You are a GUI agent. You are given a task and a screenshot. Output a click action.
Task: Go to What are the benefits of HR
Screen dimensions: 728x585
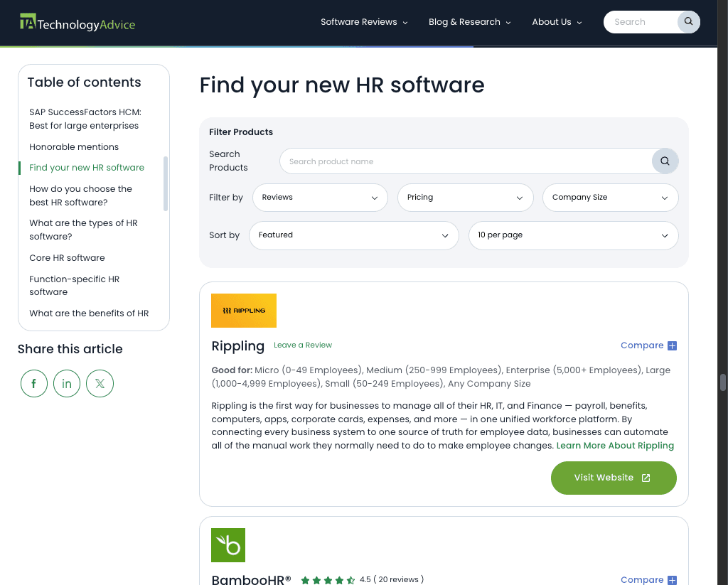click(89, 313)
